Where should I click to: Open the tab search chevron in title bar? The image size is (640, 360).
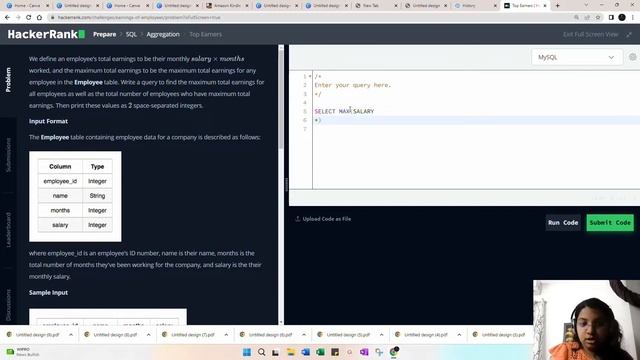(586, 5)
